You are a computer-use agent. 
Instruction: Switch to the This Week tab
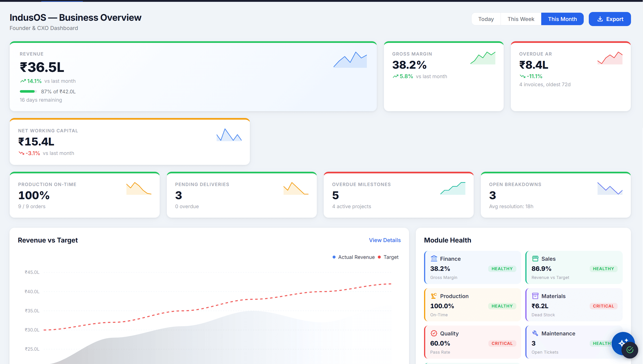[521, 19]
